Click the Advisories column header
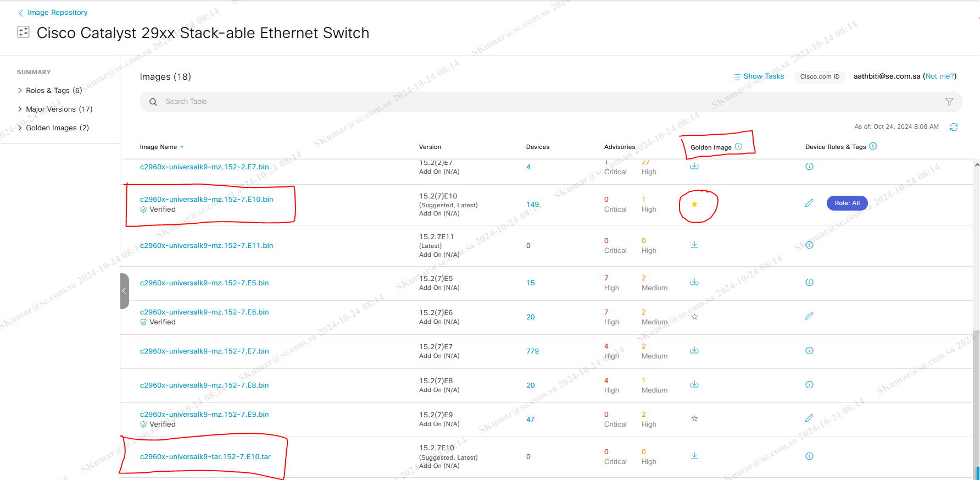This screenshot has width=980, height=480. 620,147
